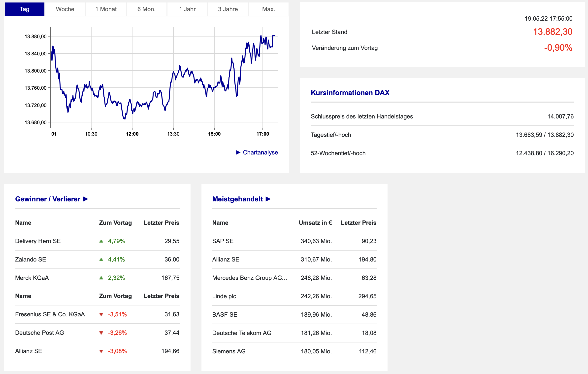Click the 340,63 Mio. turnover value

316,241
